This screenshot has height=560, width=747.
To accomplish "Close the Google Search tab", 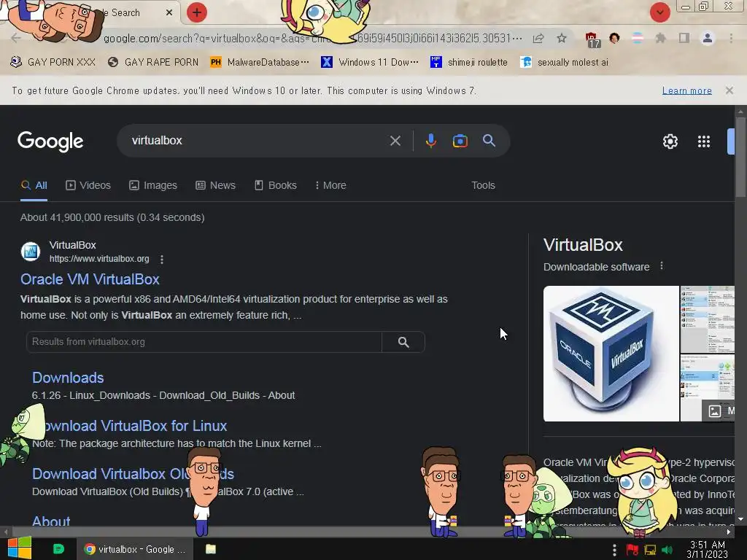I will (x=169, y=13).
